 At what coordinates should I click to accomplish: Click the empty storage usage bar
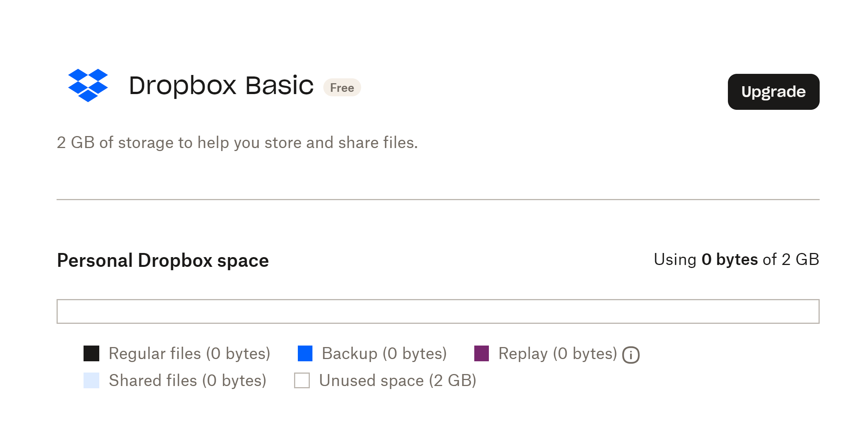[438, 311]
